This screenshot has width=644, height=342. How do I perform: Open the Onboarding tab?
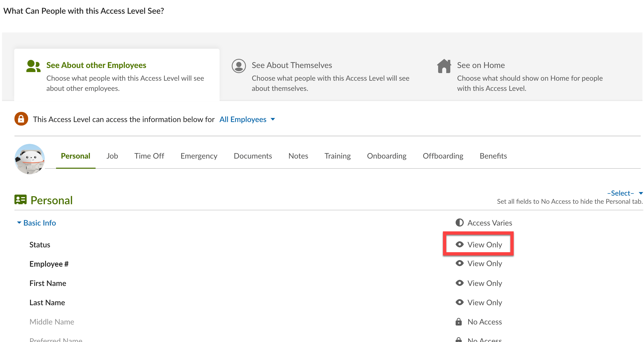click(x=387, y=156)
